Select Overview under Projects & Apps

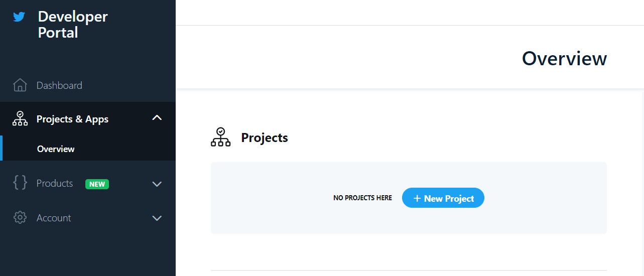coord(56,149)
